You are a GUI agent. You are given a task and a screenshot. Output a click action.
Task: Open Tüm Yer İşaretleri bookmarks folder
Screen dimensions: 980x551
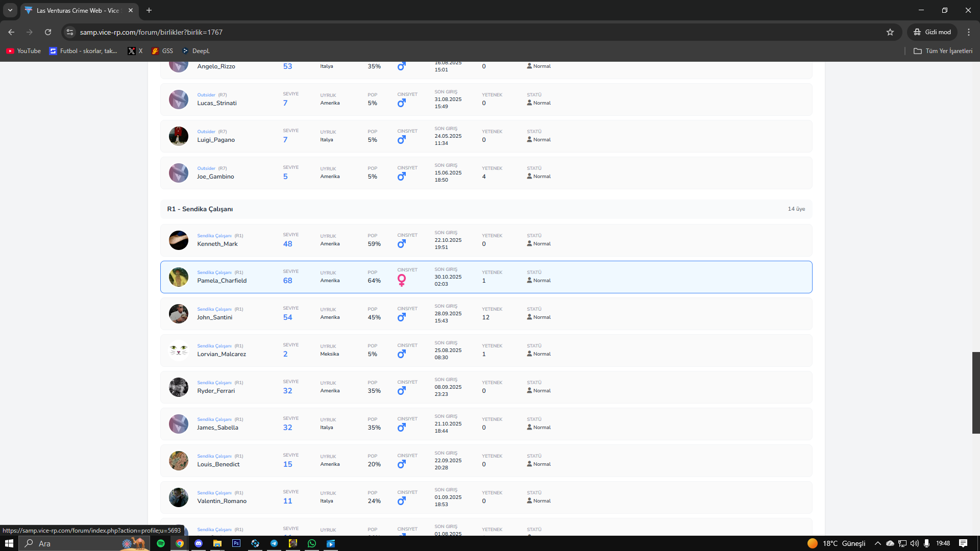(x=943, y=51)
